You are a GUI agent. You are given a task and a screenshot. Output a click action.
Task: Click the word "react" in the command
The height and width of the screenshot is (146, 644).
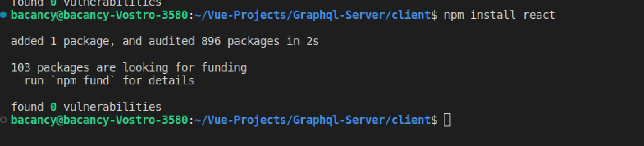pos(539,15)
